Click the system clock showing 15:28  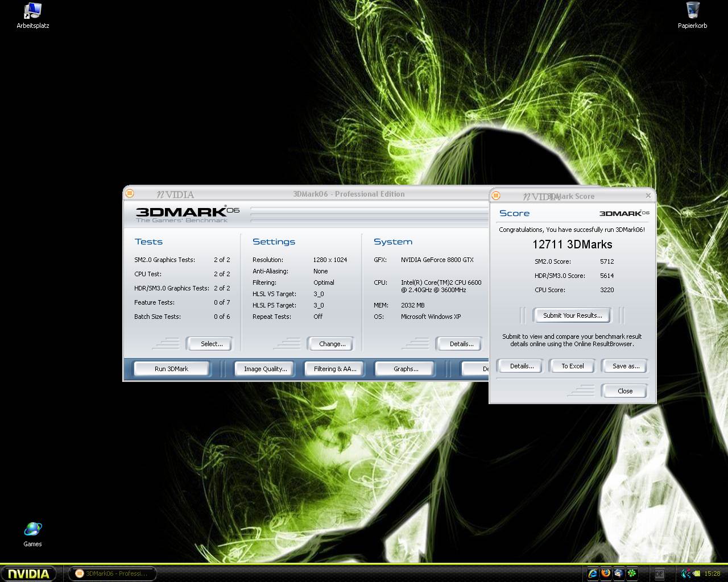point(712,573)
